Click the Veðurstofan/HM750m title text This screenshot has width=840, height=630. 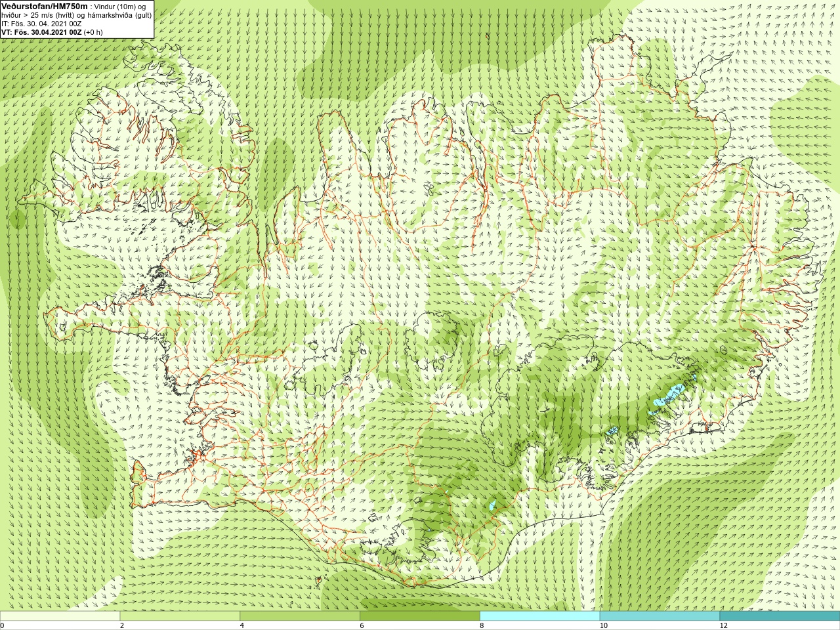click(45, 6)
